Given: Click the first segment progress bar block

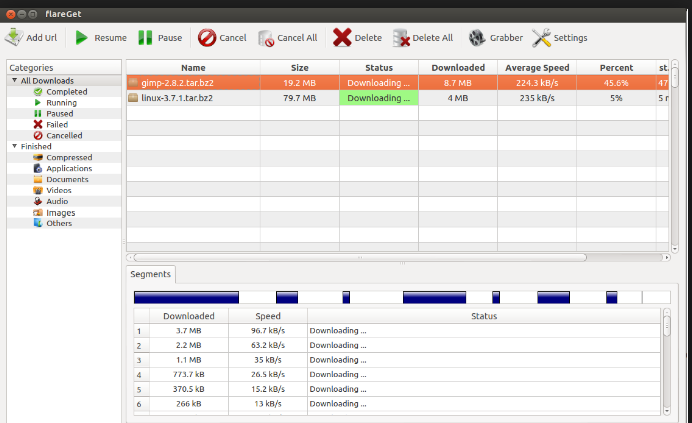Looking at the screenshot, I should coord(186,297).
